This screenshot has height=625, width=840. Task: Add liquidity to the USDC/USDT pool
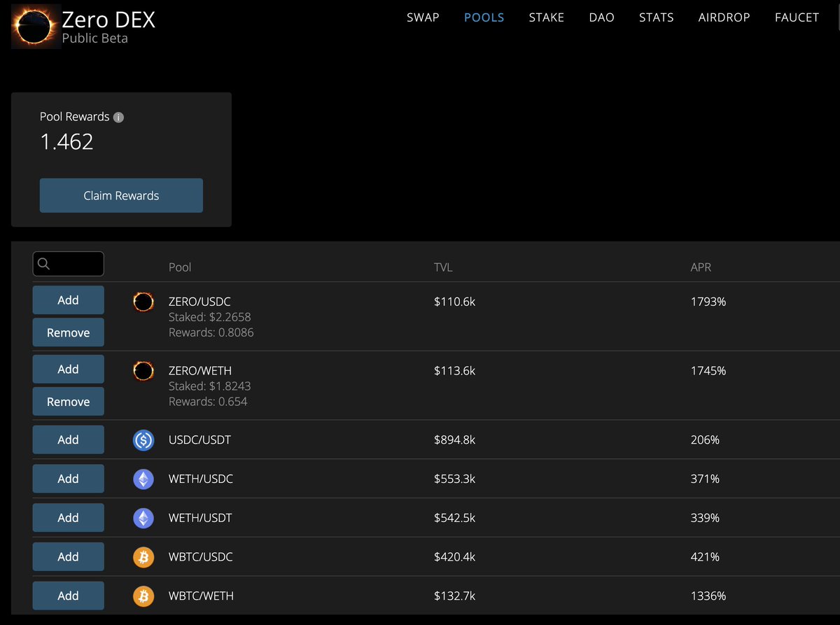(68, 440)
